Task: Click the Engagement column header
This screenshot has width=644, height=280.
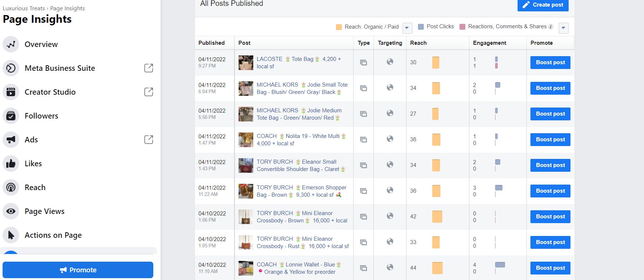Action: click(x=490, y=43)
